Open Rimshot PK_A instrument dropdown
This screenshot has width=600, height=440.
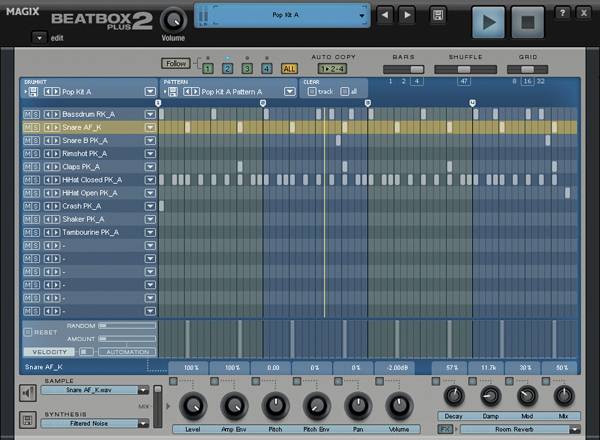[150, 154]
